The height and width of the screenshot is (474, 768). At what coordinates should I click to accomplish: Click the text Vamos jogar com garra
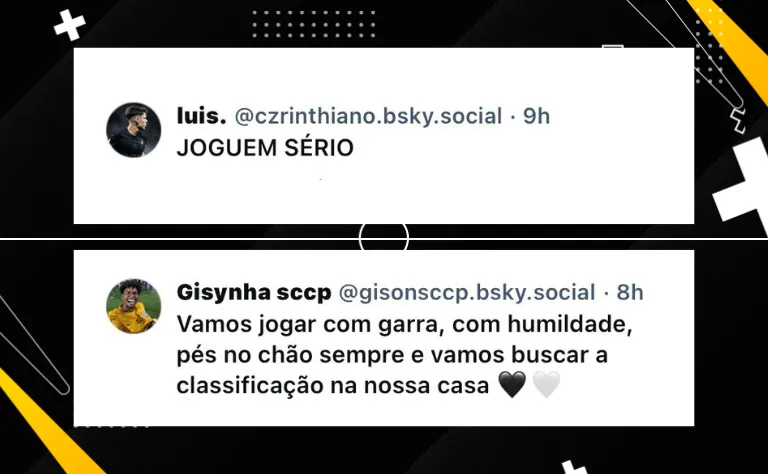[311, 325]
